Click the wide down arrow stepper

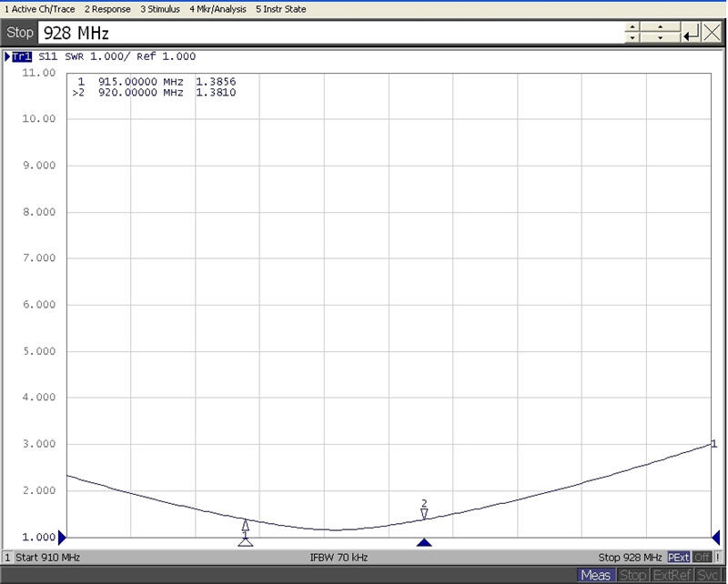[659, 39]
